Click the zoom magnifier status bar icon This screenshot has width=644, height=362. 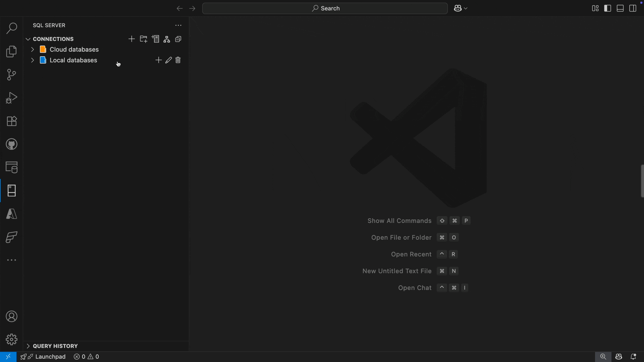click(x=603, y=357)
